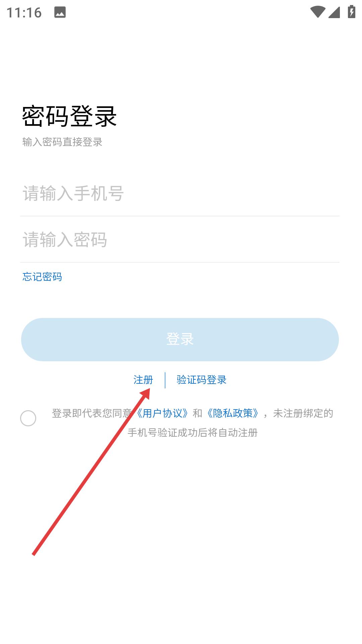Tap the 注册 register link
Viewport: 362px width, 644px height.
tap(143, 380)
